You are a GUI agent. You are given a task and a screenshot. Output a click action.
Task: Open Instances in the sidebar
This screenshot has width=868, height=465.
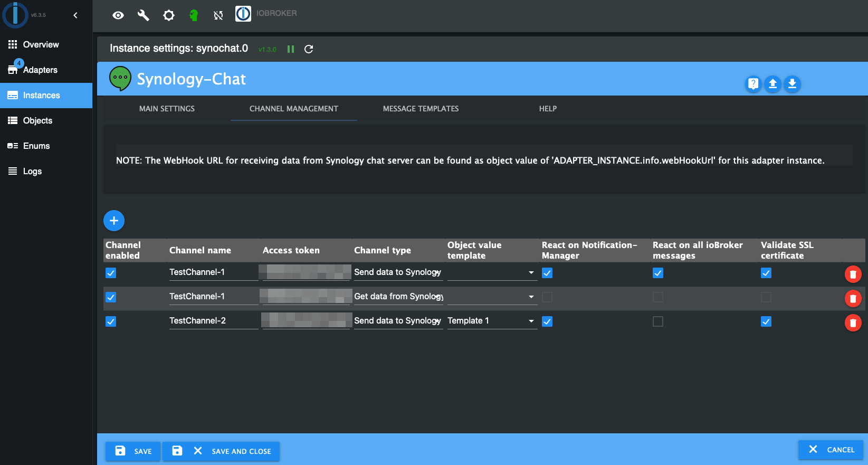[x=46, y=95]
